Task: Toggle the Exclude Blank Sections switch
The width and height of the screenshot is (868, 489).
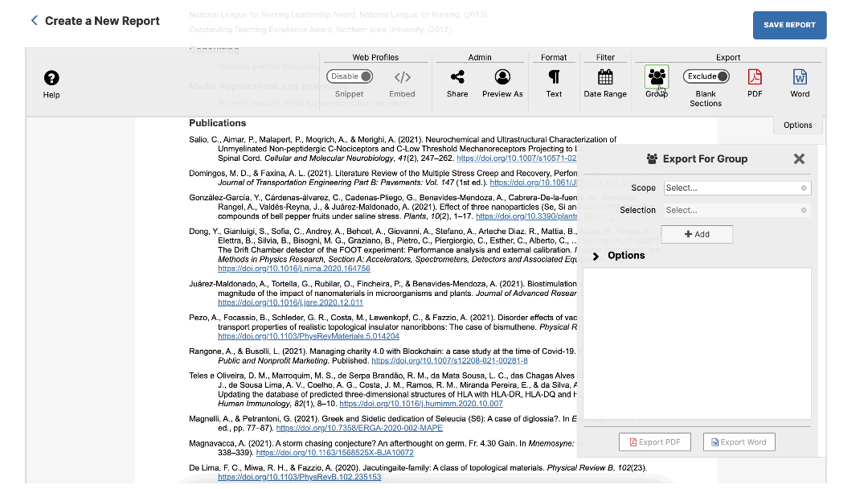Action: click(706, 76)
